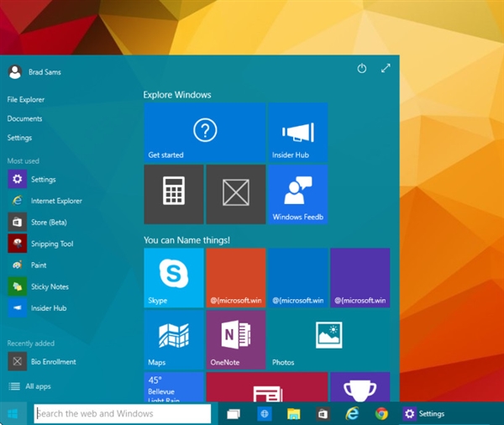Open the Get started tile
Screen dimensions: 504x425
(204, 133)
